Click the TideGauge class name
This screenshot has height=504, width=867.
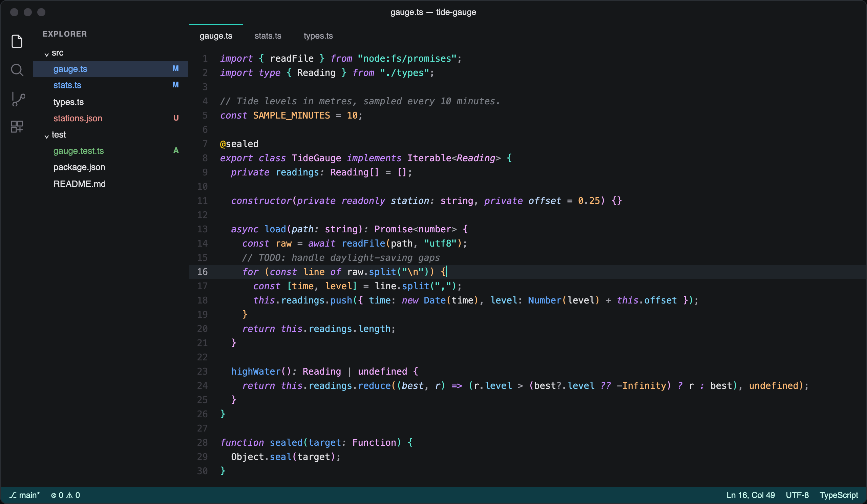pyautogui.click(x=316, y=158)
